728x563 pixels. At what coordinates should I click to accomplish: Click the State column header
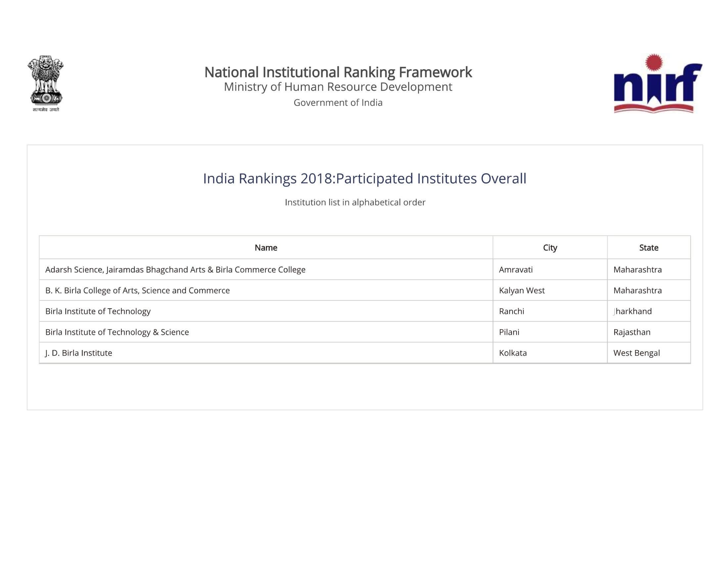[x=648, y=247]
